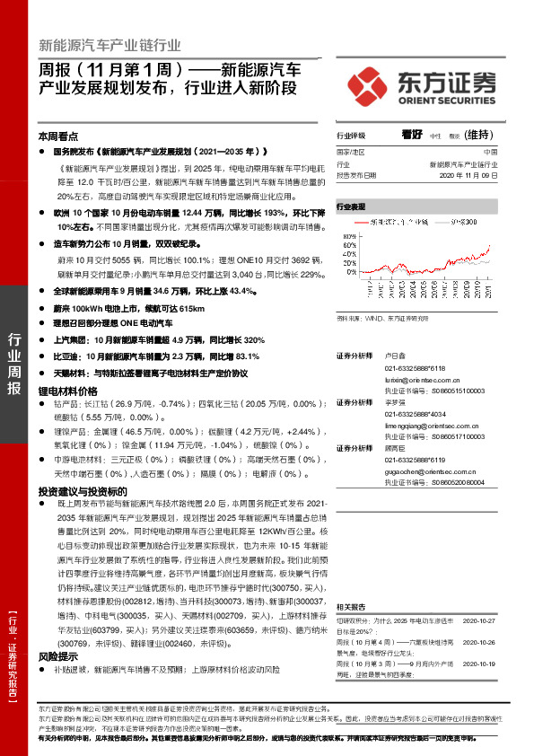Click the 钴产品 长江钴 price line

[190, 410]
